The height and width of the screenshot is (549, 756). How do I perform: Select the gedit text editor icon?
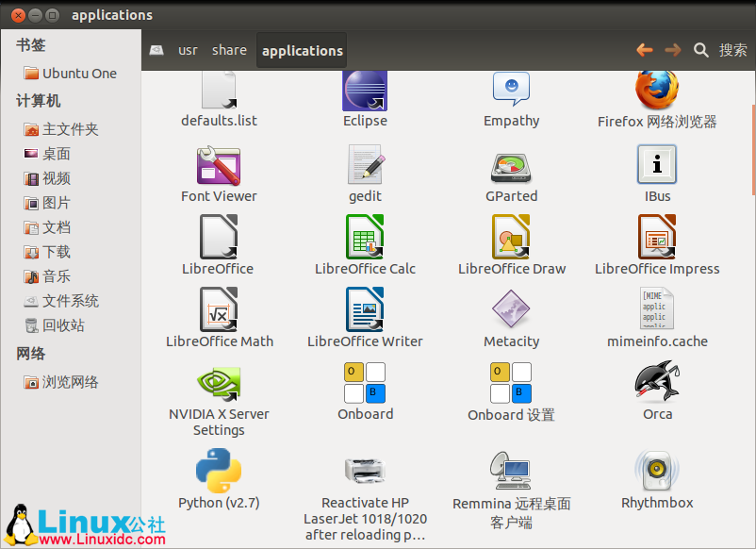(366, 164)
